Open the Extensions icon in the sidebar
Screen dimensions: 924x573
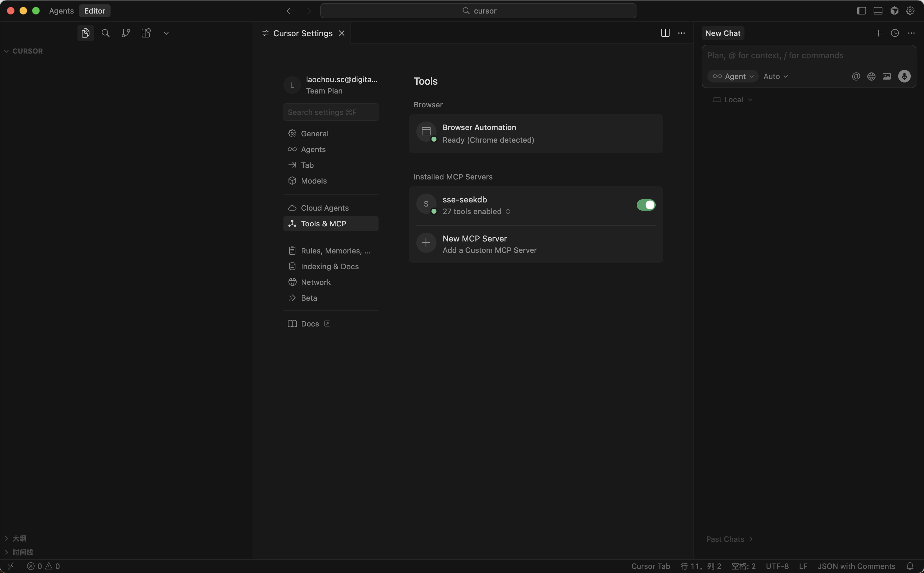click(146, 33)
